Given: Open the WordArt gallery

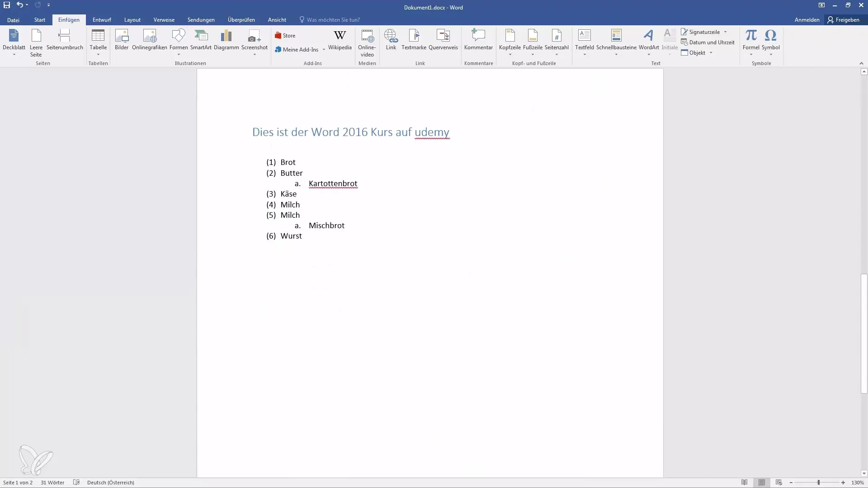Looking at the screenshot, I should pyautogui.click(x=649, y=42).
